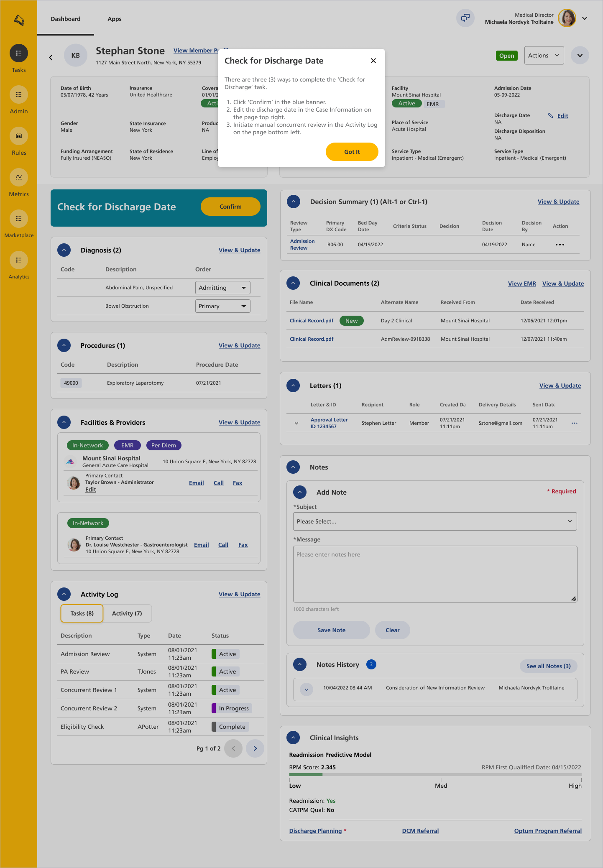Open the Discharge Planning link

(x=315, y=831)
